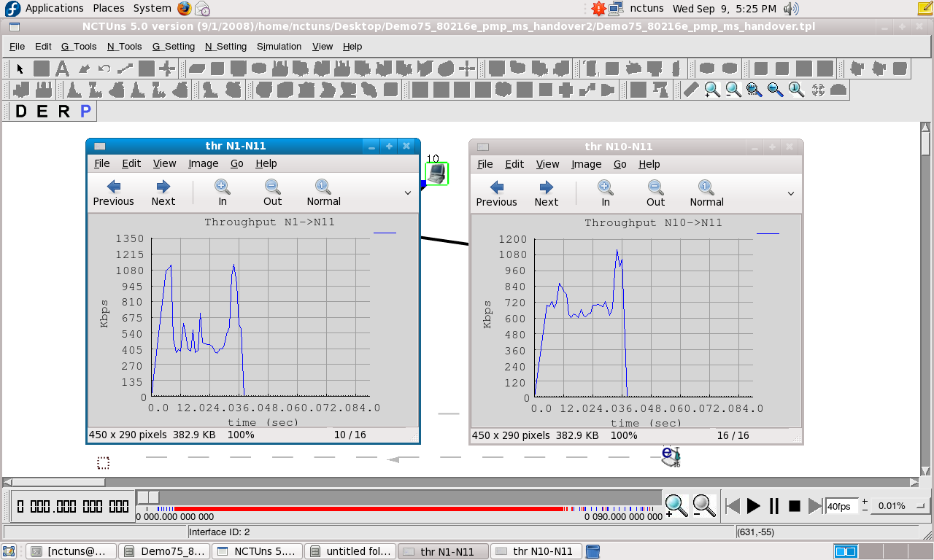
Task: Open the N_Setting menu
Action: (x=226, y=46)
